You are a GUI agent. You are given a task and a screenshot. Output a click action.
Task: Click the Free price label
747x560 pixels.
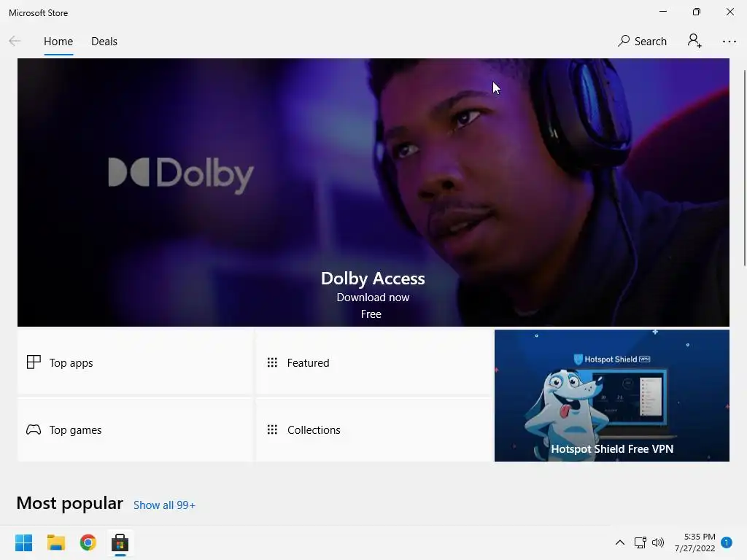coord(371,314)
